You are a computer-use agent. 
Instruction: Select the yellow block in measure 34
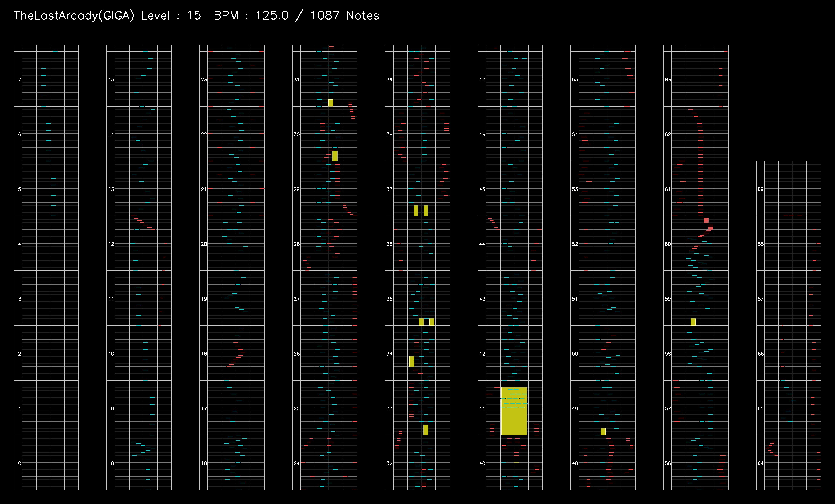click(x=411, y=361)
